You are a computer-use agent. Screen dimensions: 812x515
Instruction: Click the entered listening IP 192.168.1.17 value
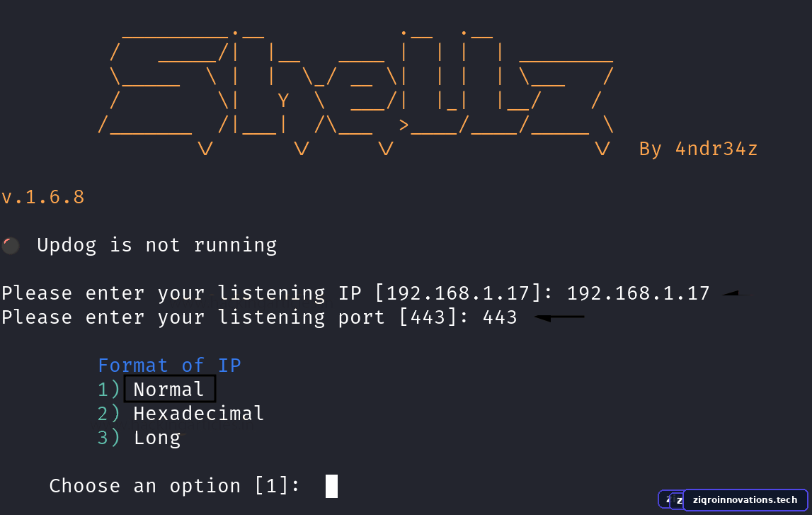pyautogui.click(x=638, y=293)
